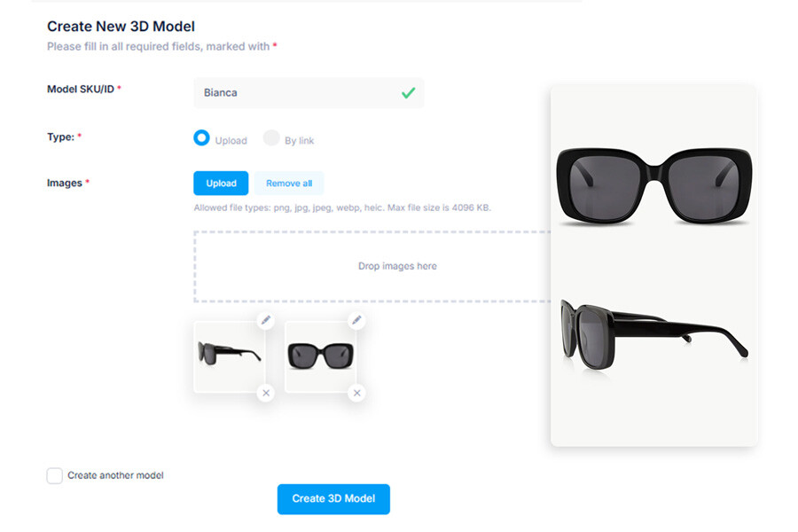Open the side-view sunglasses thumbnail
The width and height of the screenshot is (798, 532).
point(229,356)
